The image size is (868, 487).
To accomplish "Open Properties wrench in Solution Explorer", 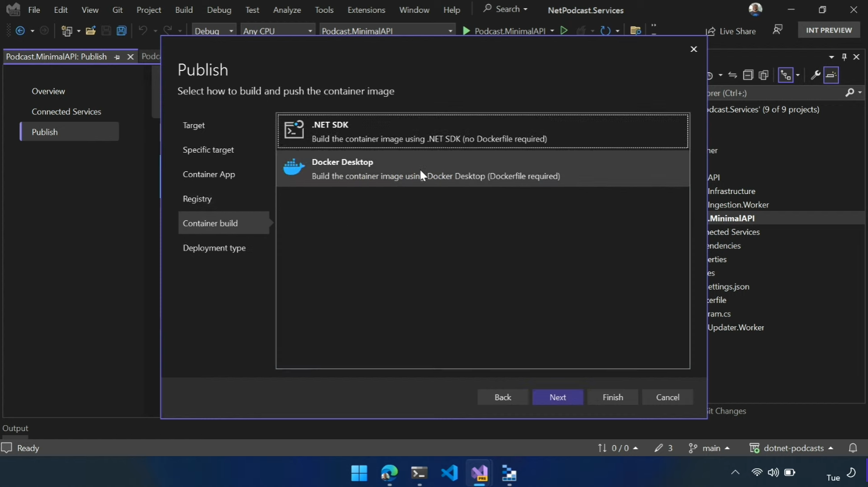I will (x=815, y=75).
